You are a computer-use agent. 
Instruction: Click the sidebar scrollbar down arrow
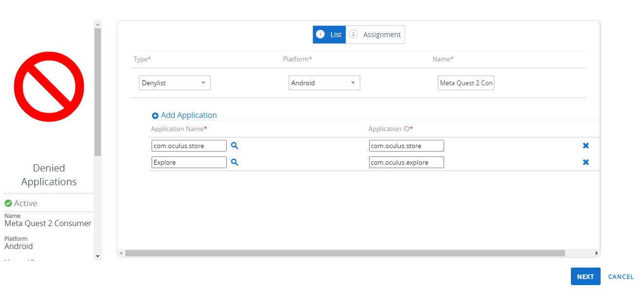tap(98, 256)
